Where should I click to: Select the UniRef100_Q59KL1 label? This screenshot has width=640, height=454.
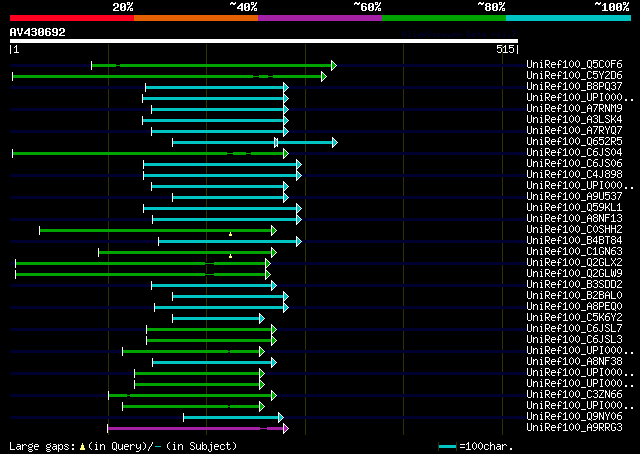point(574,207)
